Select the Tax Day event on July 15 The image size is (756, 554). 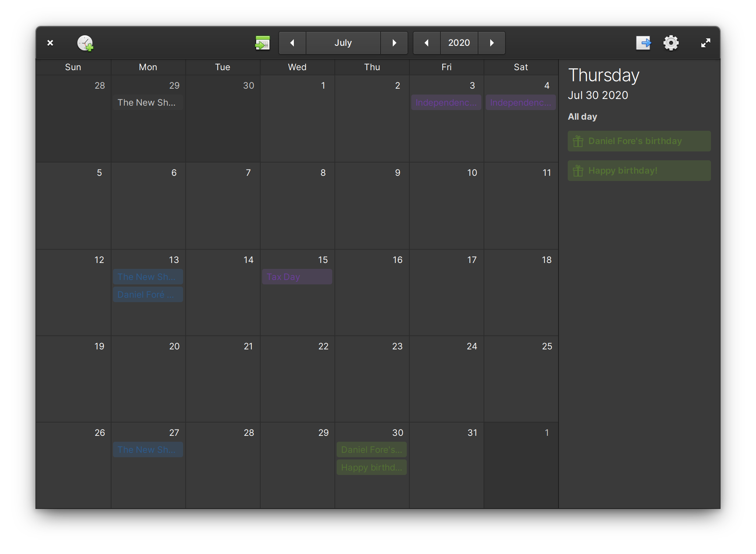[297, 277]
